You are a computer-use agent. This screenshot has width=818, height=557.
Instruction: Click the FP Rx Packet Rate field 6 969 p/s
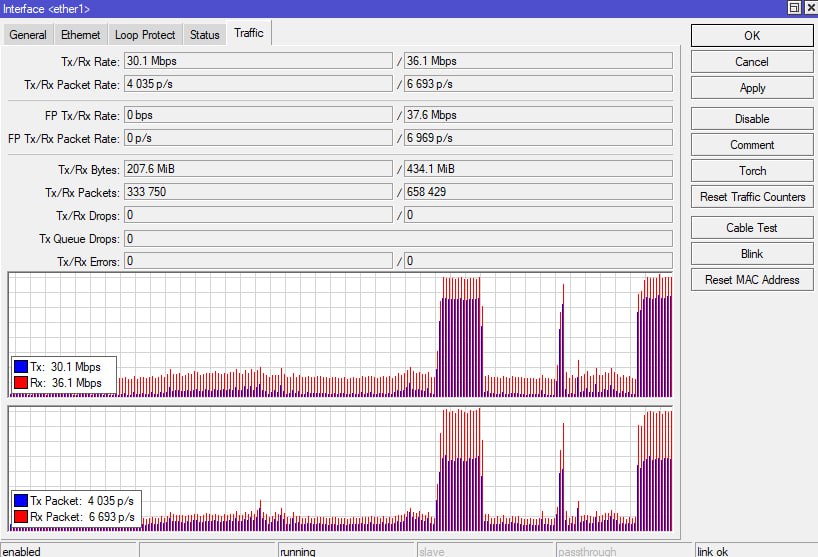pos(538,138)
